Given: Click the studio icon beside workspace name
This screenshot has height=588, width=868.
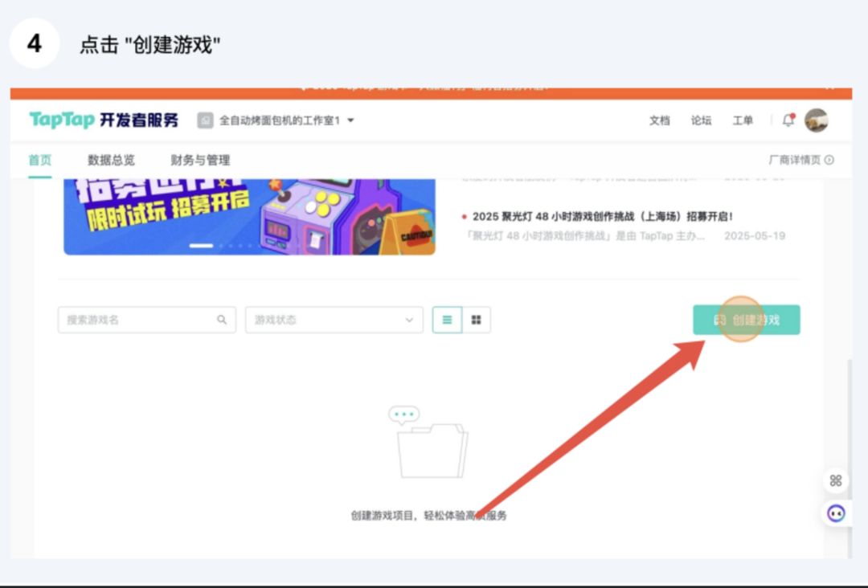Looking at the screenshot, I should (206, 120).
